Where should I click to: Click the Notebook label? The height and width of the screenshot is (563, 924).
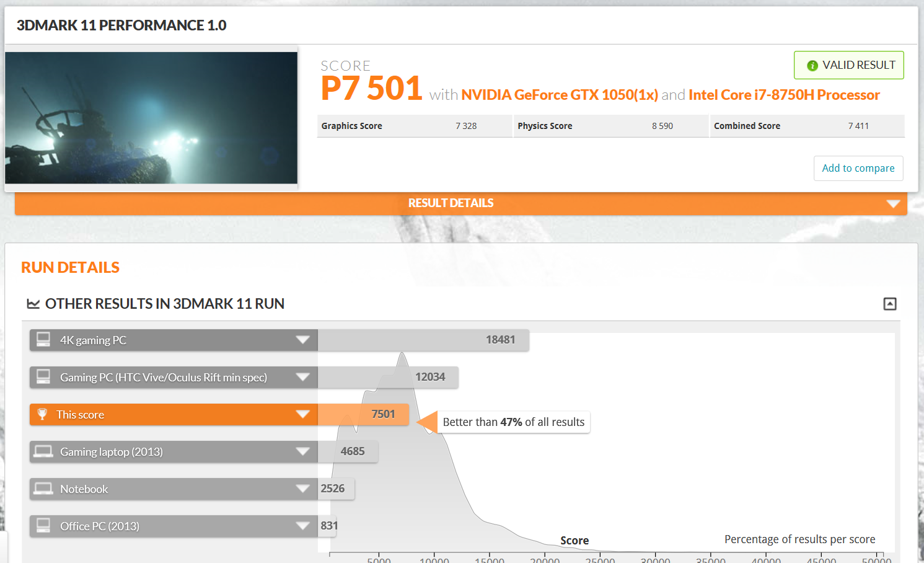pos(84,489)
